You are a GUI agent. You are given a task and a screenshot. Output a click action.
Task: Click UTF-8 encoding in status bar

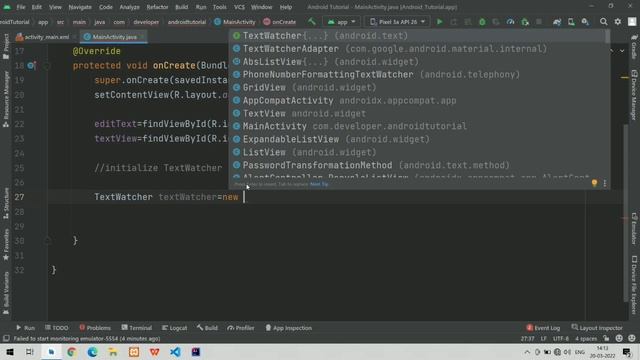pos(561,338)
